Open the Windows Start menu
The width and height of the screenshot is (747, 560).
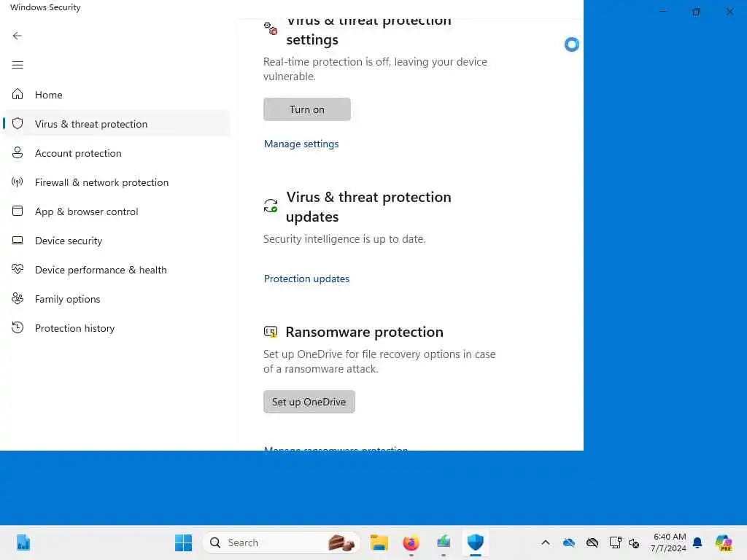click(183, 542)
